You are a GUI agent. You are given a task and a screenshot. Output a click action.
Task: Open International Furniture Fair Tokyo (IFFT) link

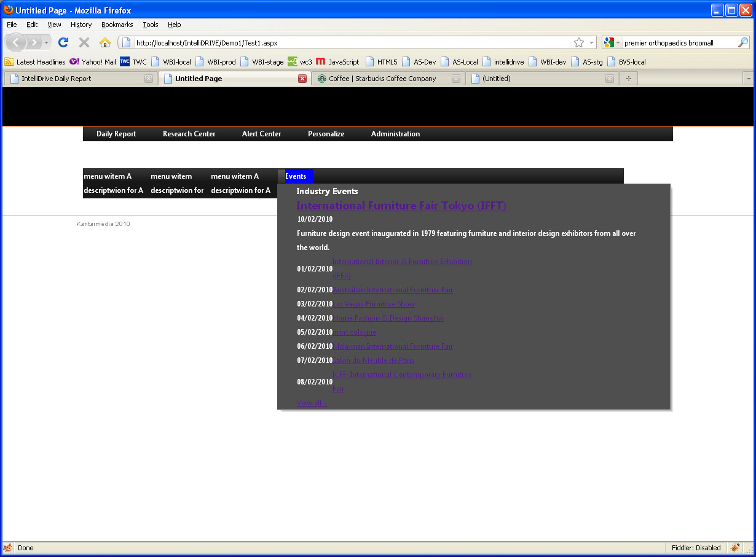click(401, 206)
